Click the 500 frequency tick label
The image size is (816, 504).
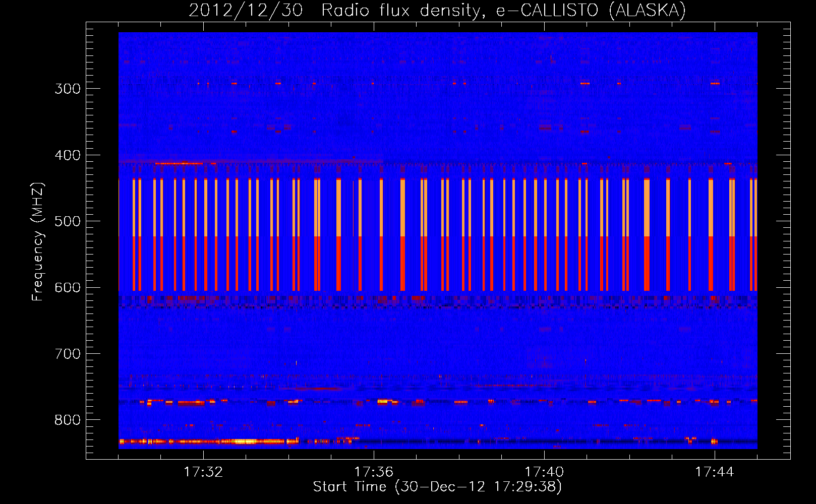point(68,221)
